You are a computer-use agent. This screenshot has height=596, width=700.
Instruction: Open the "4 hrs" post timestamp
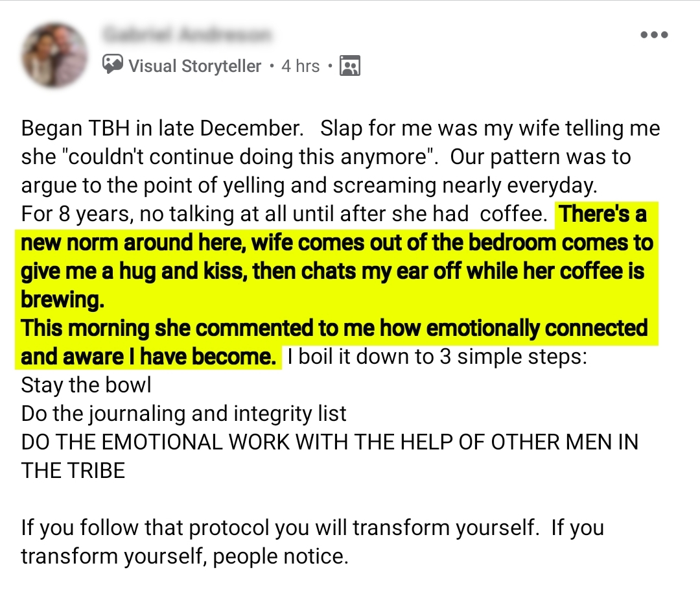[300, 66]
